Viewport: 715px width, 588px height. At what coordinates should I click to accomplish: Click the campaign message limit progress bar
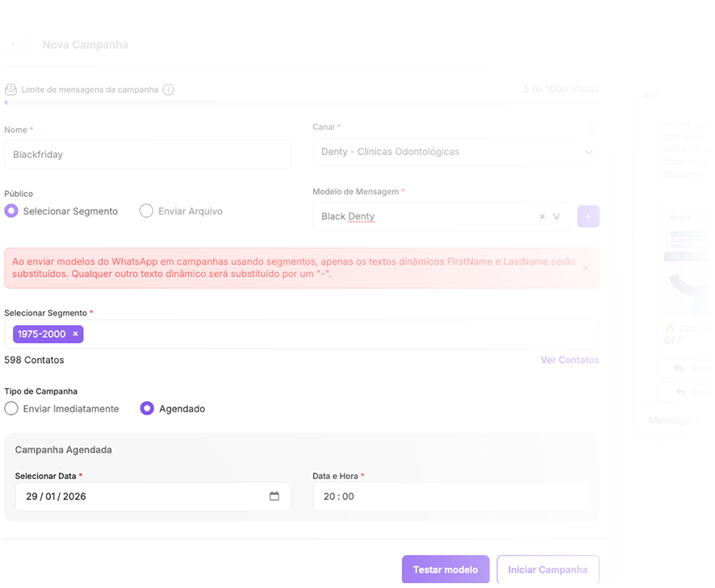301,102
